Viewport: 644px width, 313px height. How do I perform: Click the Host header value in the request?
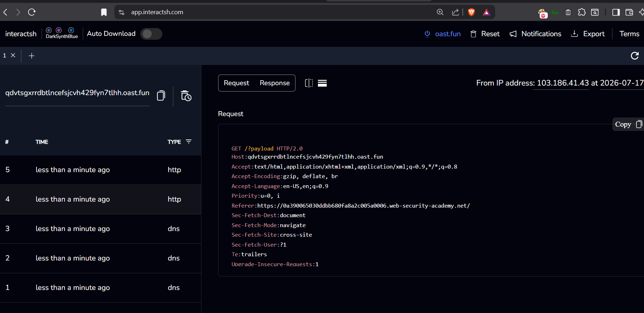point(315,157)
